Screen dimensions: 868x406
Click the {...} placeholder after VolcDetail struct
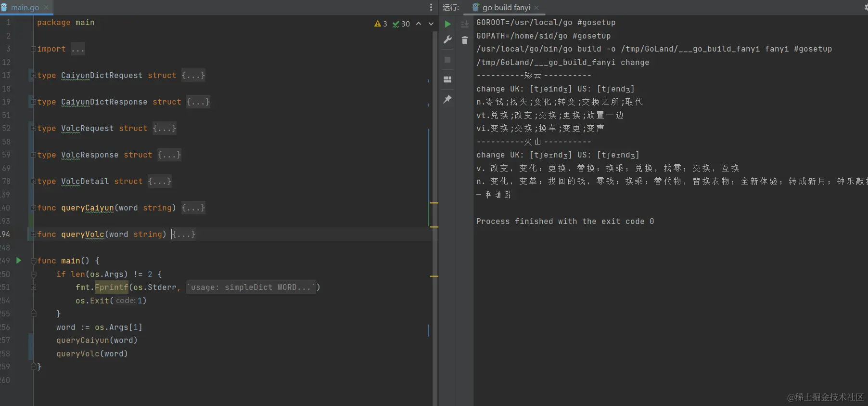point(160,182)
